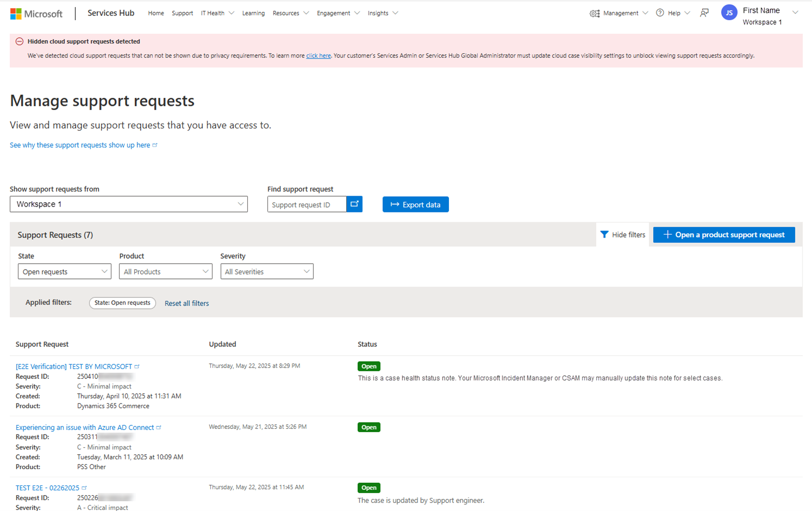812x511 pixels.
Task: Click the Export data button
Action: pos(416,204)
